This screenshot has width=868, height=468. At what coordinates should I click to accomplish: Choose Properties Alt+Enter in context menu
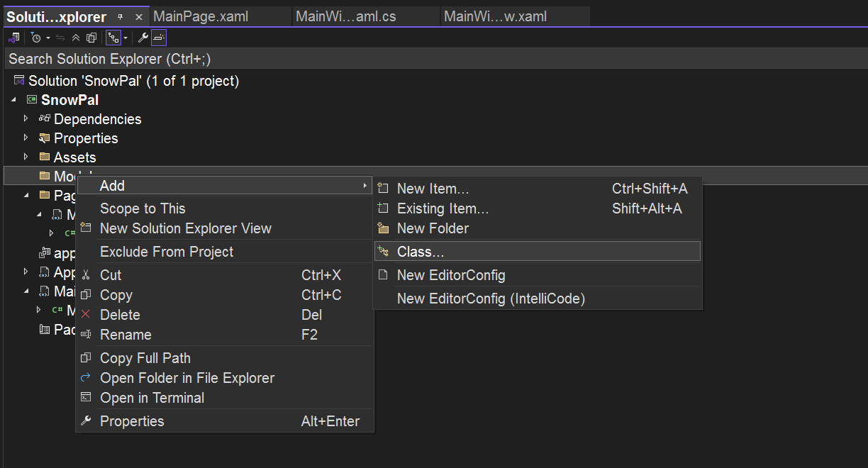225,421
